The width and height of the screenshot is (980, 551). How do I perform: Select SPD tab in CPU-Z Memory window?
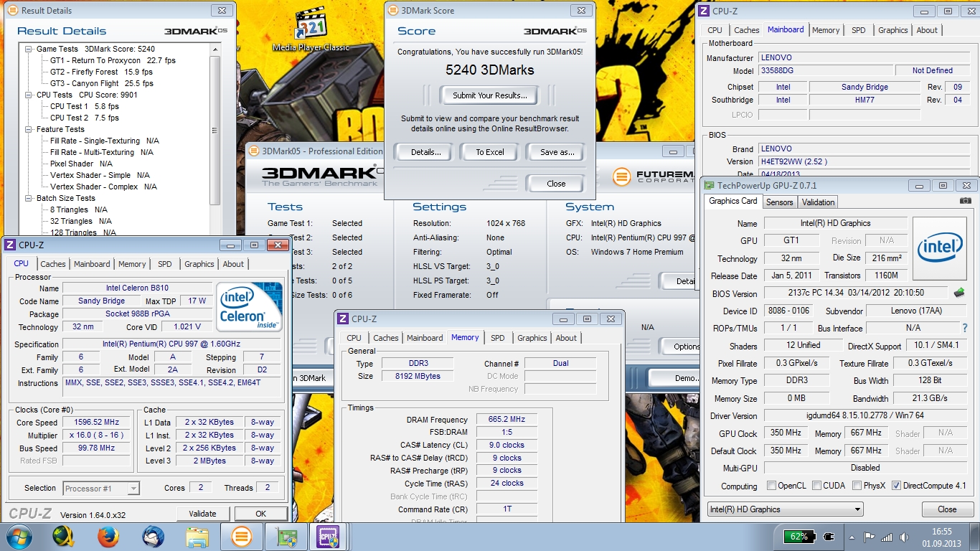[x=498, y=338]
